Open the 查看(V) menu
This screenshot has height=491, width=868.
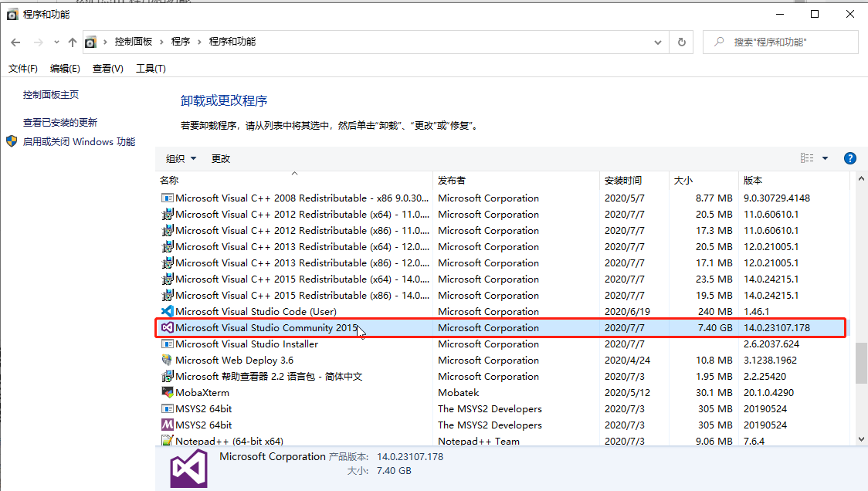pos(107,69)
